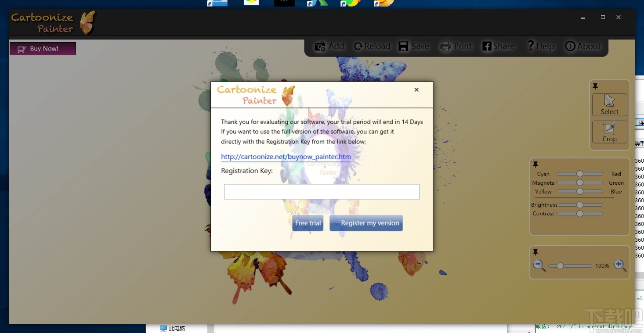Click the Brightness slider handle

point(580,205)
